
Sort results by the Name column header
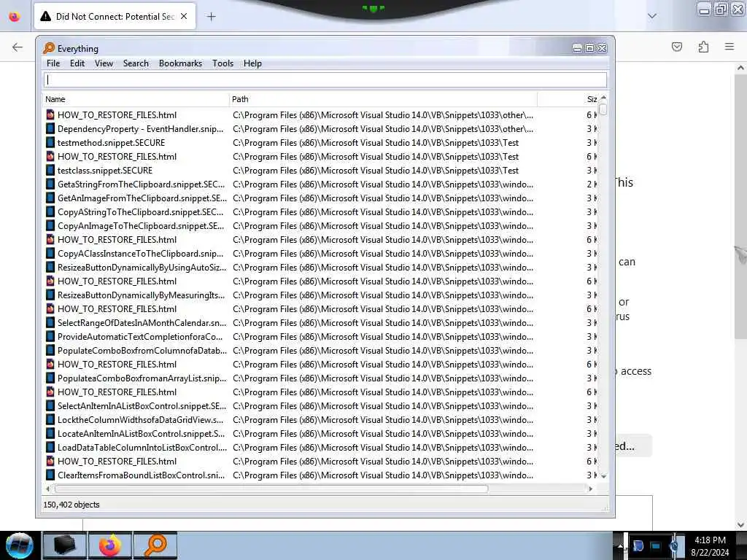136,99
